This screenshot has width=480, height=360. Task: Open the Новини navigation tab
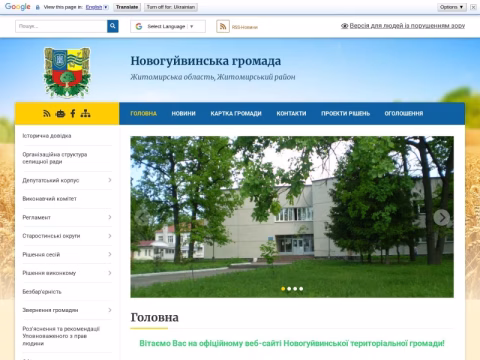[184, 114]
